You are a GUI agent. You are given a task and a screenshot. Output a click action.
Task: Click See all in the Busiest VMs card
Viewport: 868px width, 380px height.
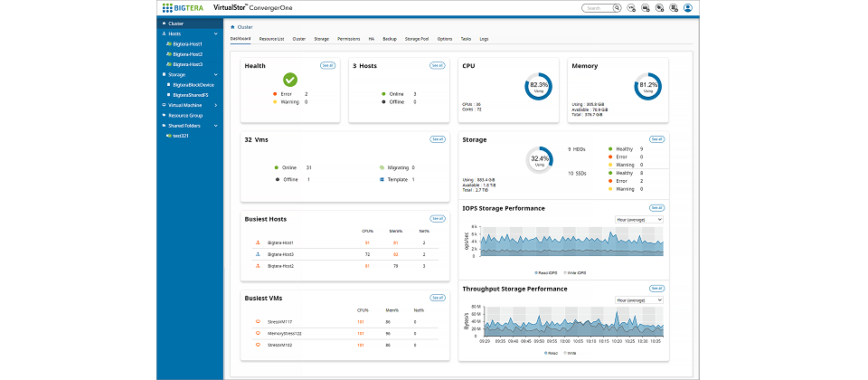click(x=438, y=298)
